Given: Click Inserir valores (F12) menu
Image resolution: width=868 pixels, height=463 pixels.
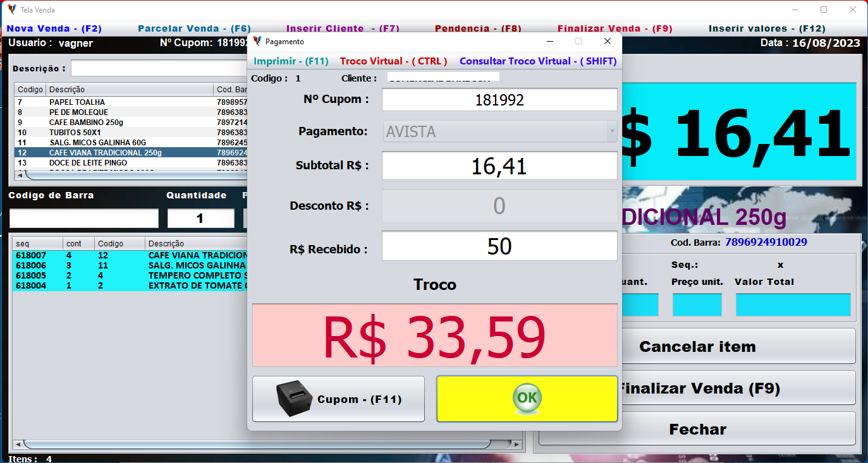Looking at the screenshot, I should click(767, 28).
